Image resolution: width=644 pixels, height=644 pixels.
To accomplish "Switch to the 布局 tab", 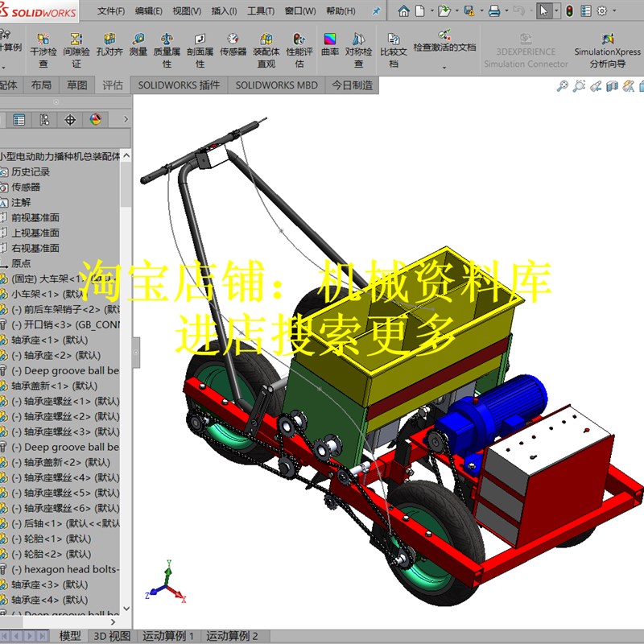I will tap(41, 85).
